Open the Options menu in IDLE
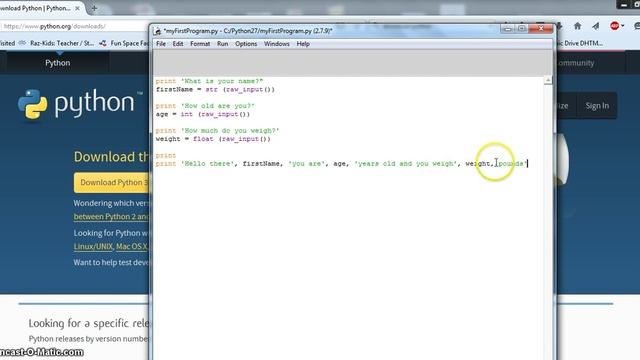The image size is (640, 360). tap(246, 44)
